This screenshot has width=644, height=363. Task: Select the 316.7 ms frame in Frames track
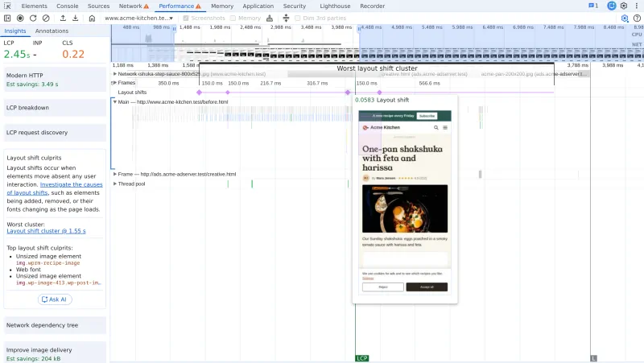tap(317, 83)
